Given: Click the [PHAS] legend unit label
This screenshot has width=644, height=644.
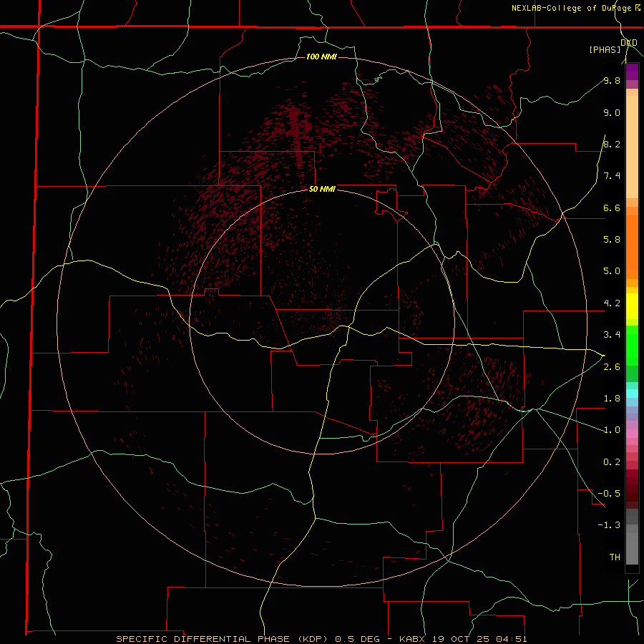Looking at the screenshot, I should [x=605, y=49].
